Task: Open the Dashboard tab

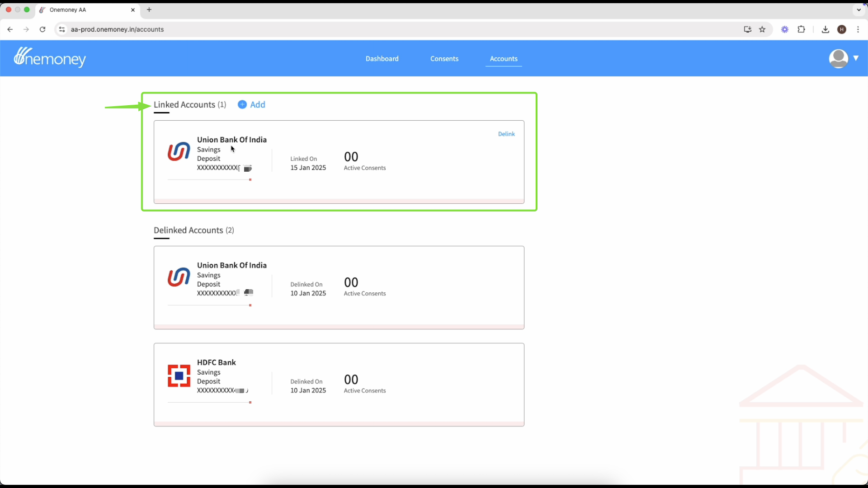Action: [382, 59]
